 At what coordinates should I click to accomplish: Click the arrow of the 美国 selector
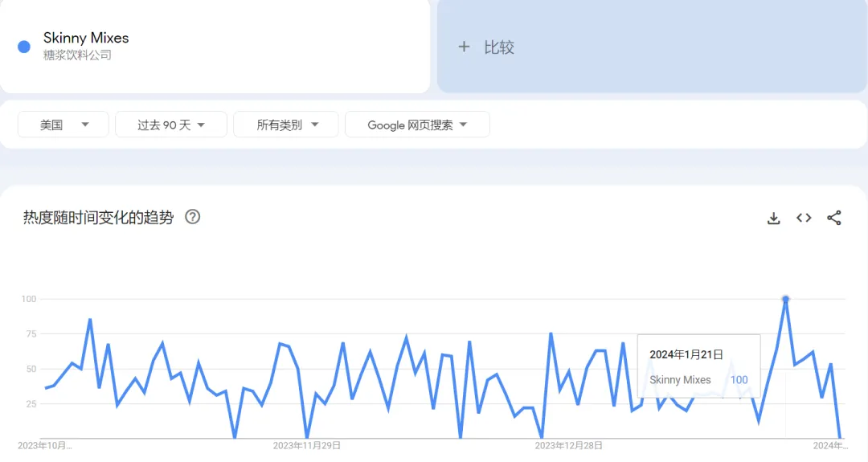click(85, 125)
